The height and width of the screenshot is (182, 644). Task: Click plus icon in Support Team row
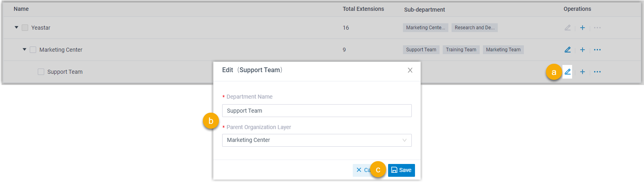(582, 72)
